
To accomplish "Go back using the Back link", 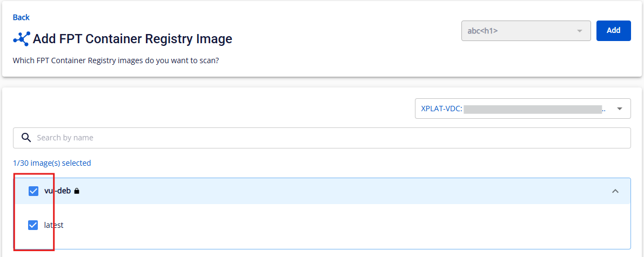I will coord(21,17).
